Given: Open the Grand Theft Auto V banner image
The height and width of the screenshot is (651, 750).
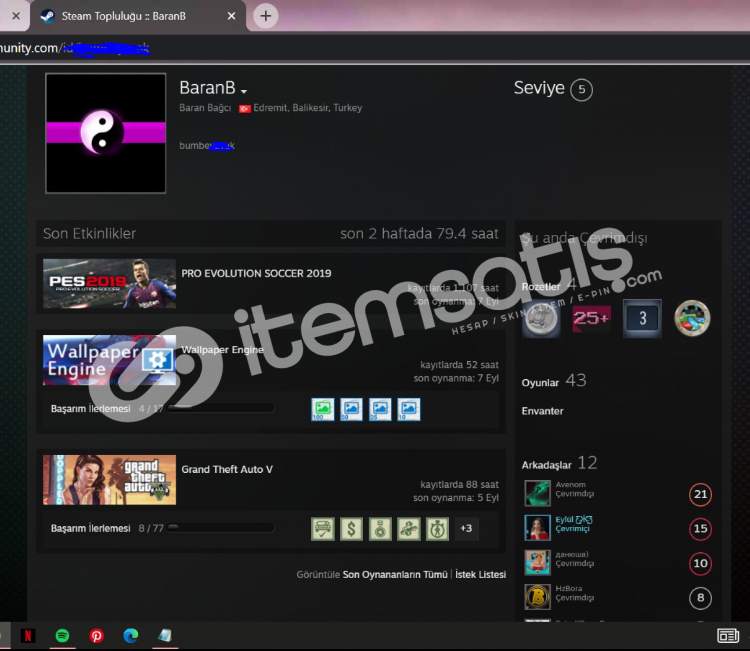Looking at the screenshot, I should [110, 480].
